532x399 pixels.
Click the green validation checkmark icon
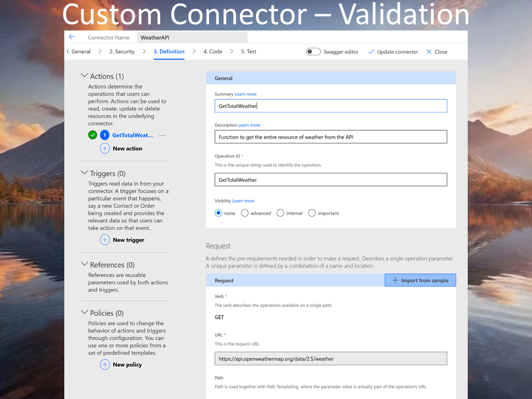point(93,135)
